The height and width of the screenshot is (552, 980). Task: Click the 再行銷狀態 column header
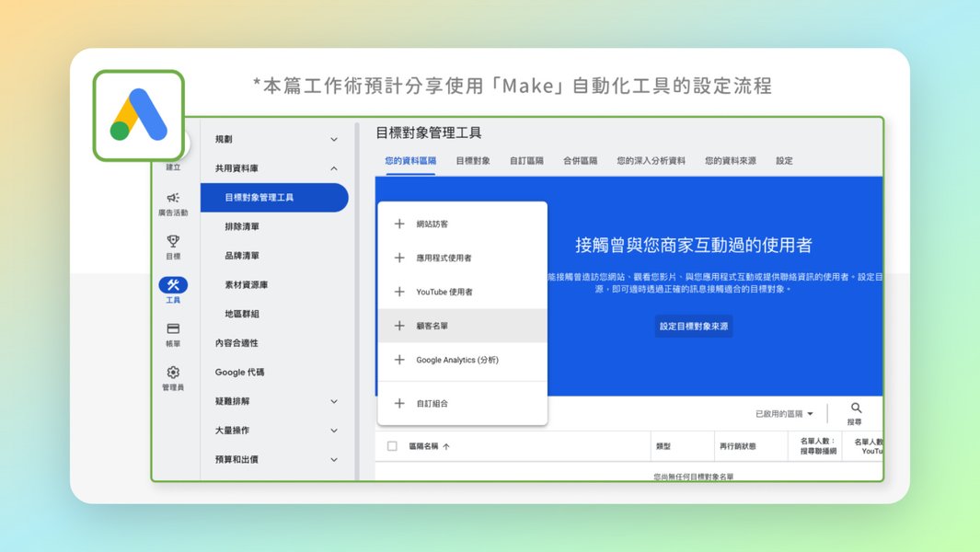tap(737, 446)
